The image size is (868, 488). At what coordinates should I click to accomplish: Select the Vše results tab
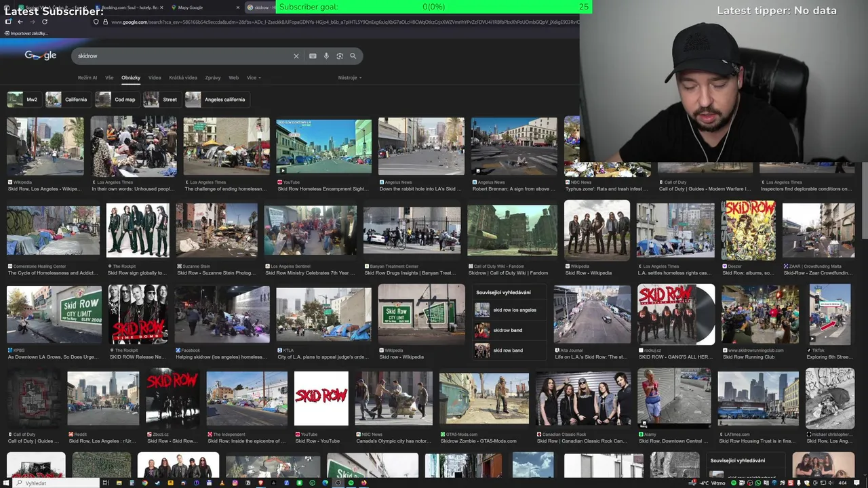(x=109, y=77)
